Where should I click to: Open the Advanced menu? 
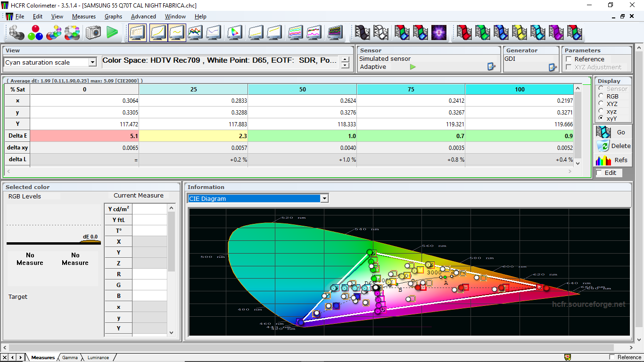tap(143, 16)
